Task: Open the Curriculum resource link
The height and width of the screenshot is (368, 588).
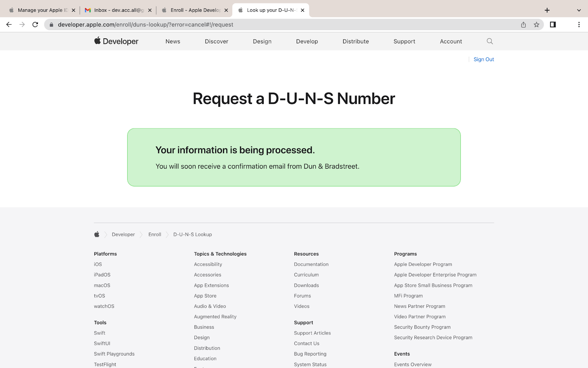Action: 306,275
